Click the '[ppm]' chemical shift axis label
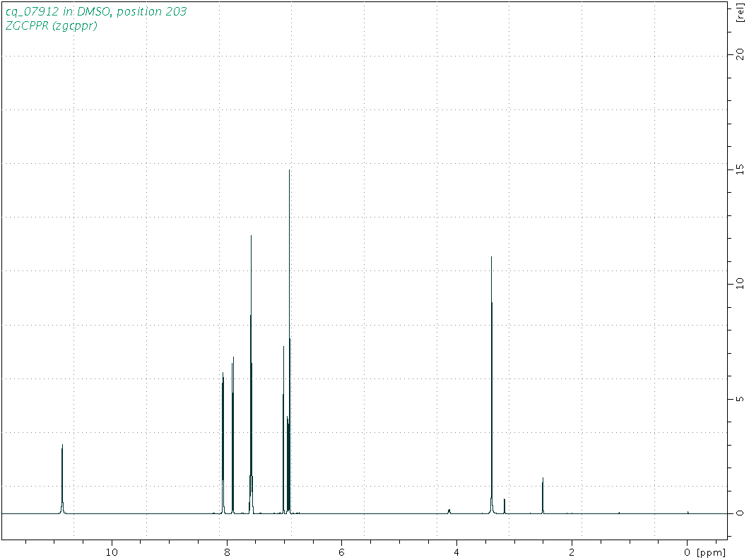The height and width of the screenshot is (560, 749). tap(711, 553)
